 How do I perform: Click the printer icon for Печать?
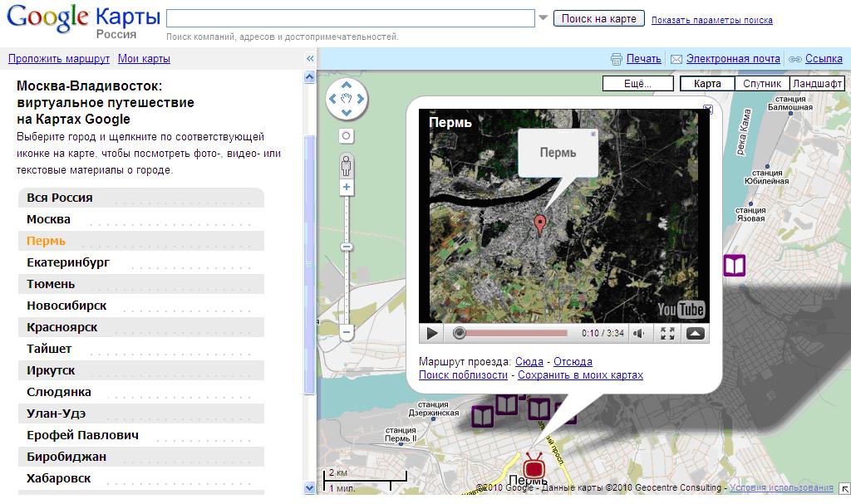616,59
